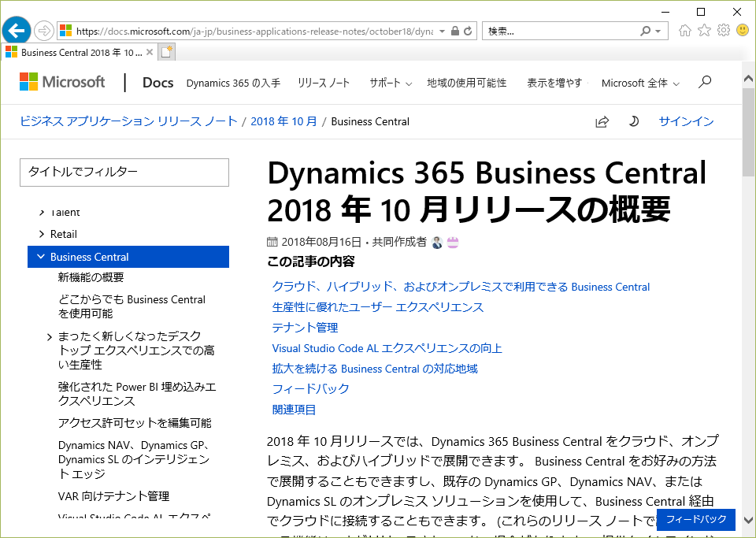The image size is (756, 538).
Task: Open the Docs home link
Action: pyautogui.click(x=158, y=83)
